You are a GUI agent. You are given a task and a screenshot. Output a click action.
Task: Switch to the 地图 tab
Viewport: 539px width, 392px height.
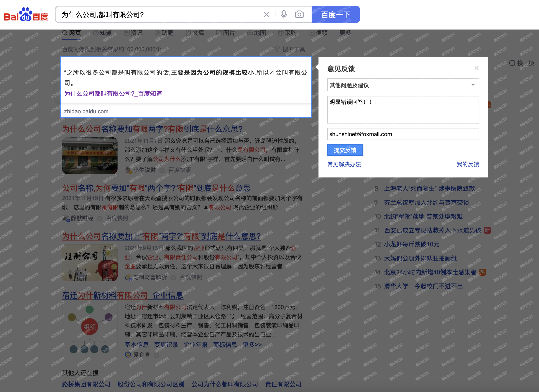point(256,33)
